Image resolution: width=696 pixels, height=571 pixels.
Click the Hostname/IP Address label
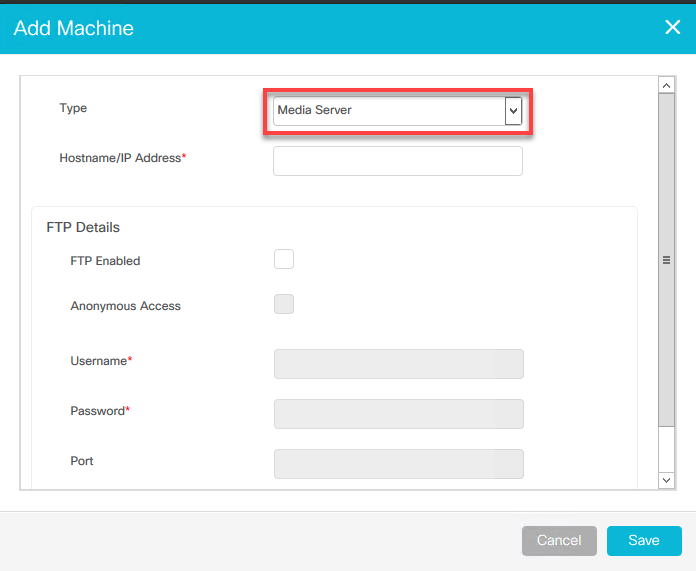point(123,158)
